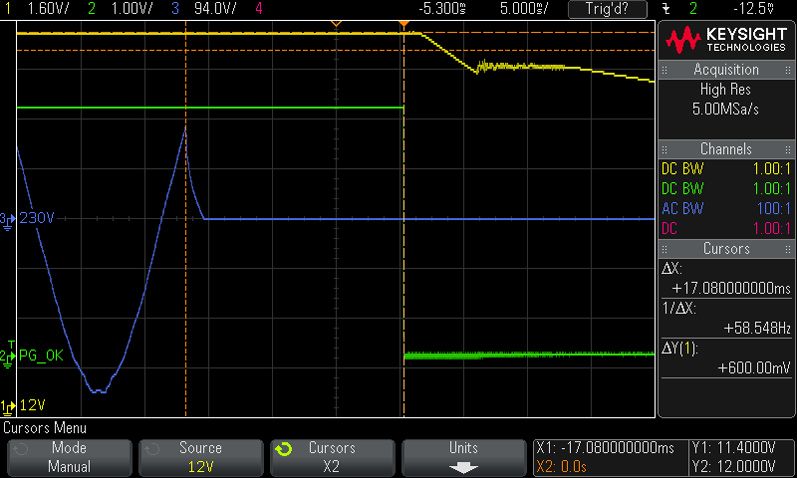Click the Cursors Menu title
The height and width of the screenshot is (478, 797).
click(45, 428)
